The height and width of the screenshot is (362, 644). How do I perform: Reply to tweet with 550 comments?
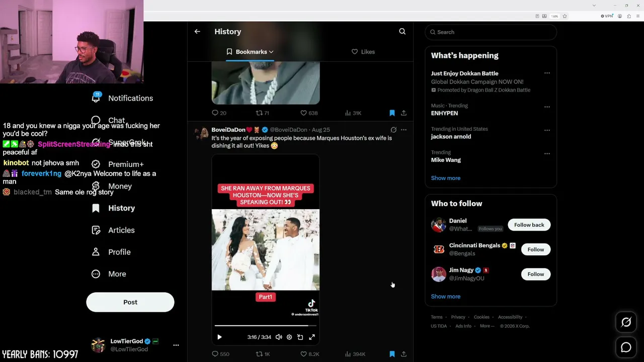[220, 354]
